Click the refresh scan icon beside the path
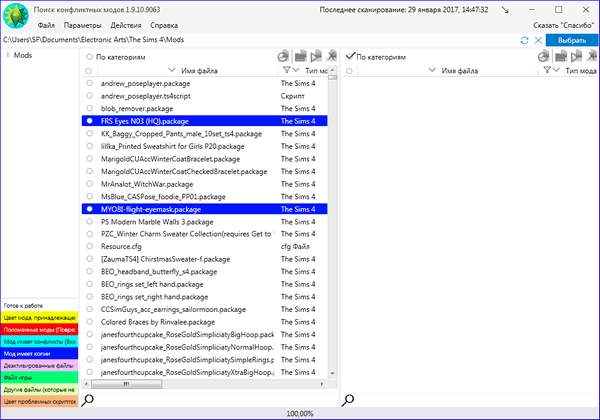The width and height of the screenshot is (600, 420). click(524, 39)
